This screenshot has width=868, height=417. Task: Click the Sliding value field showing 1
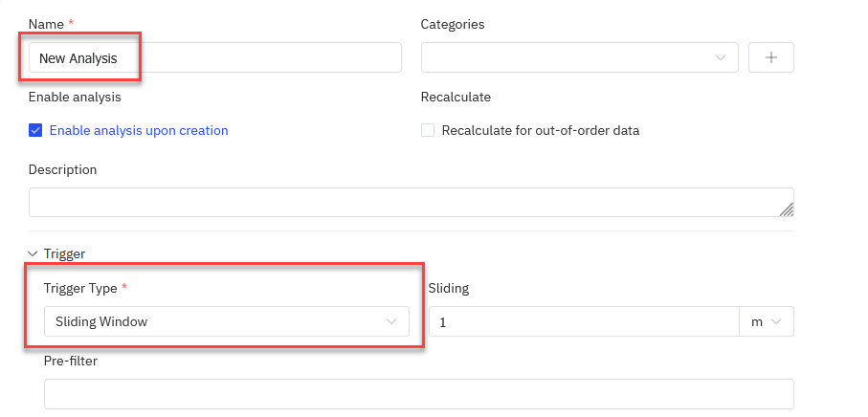(584, 322)
